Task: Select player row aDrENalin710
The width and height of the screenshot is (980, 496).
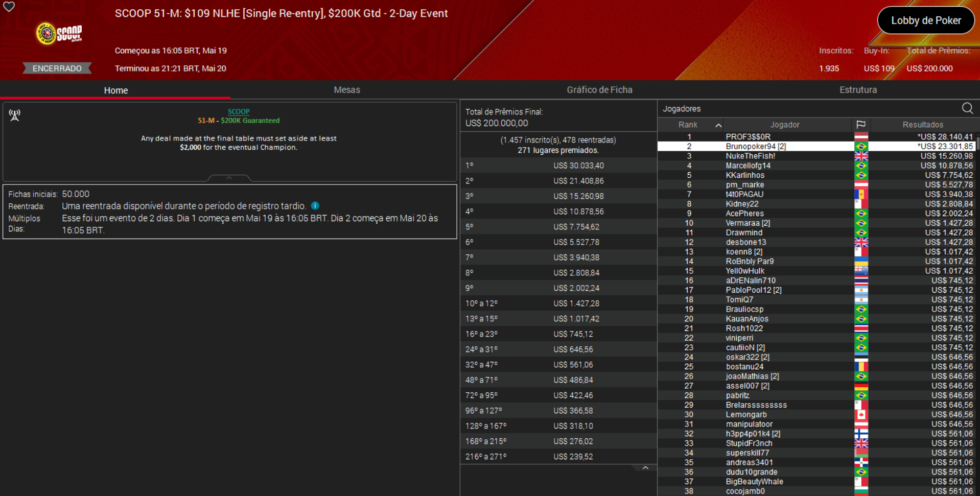Action: tap(816, 280)
